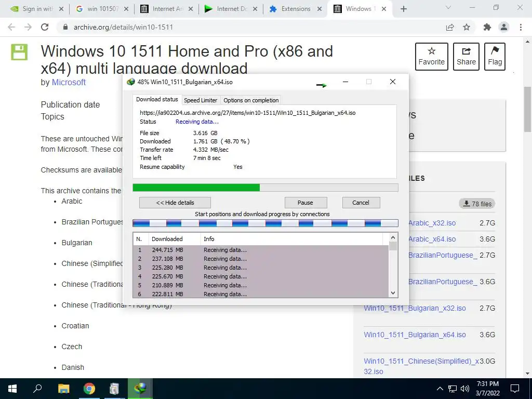Open the Options on completion tab
This screenshot has height=399, width=532.
coord(251,100)
